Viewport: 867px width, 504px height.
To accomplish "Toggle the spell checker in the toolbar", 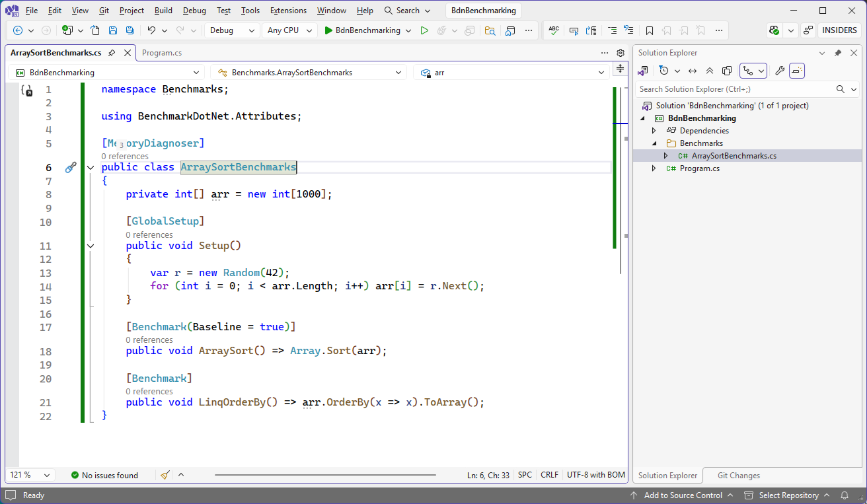I will 554,30.
